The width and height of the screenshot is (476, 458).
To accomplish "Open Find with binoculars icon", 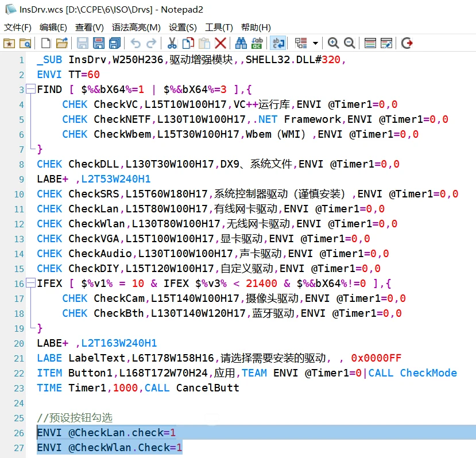I will [x=241, y=44].
